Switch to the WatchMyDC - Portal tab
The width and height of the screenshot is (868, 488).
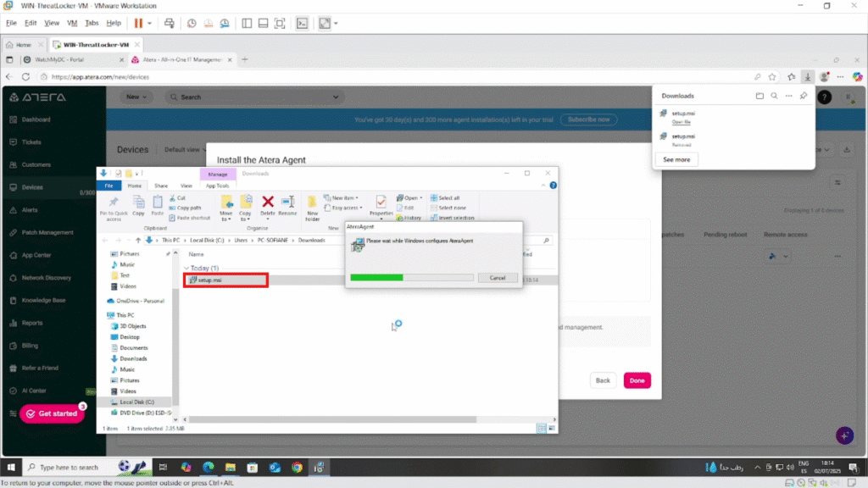coord(73,60)
